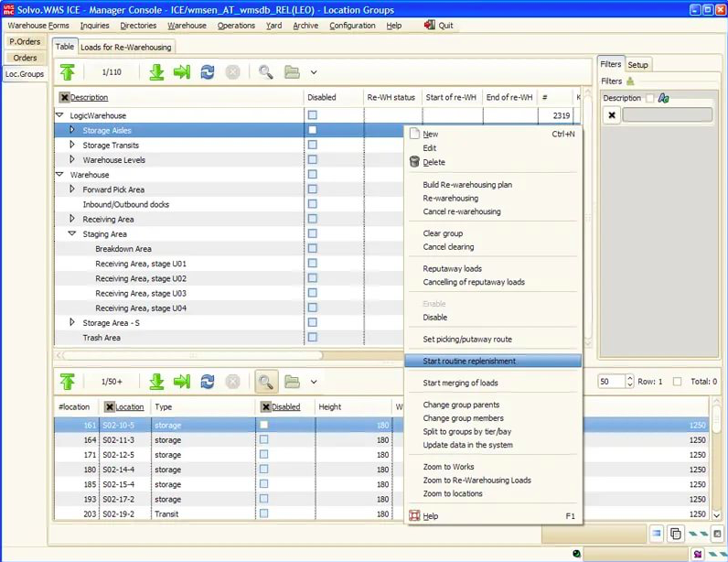Click the folder icon in the bottom toolbar

coord(292,382)
